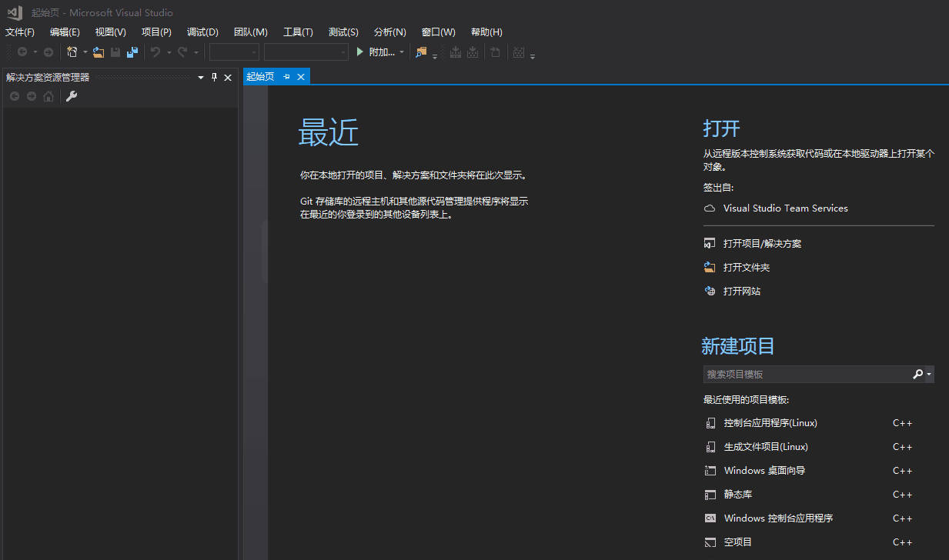The image size is (949, 560).
Task: Open the 帮助(H) menu
Action: [486, 32]
